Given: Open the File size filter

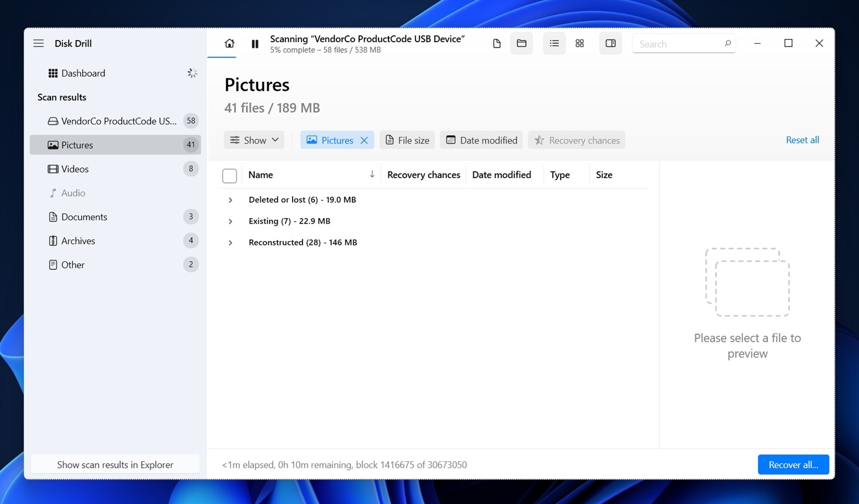Looking at the screenshot, I should (x=407, y=140).
